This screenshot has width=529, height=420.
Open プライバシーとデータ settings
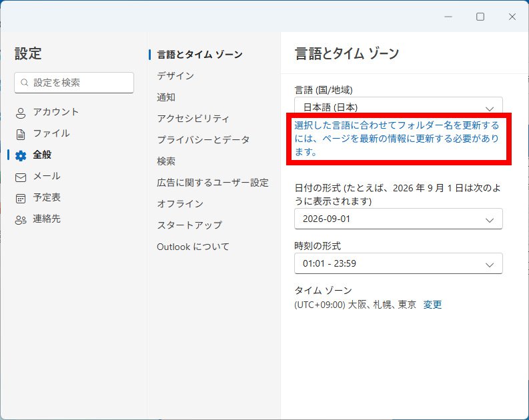[203, 140]
